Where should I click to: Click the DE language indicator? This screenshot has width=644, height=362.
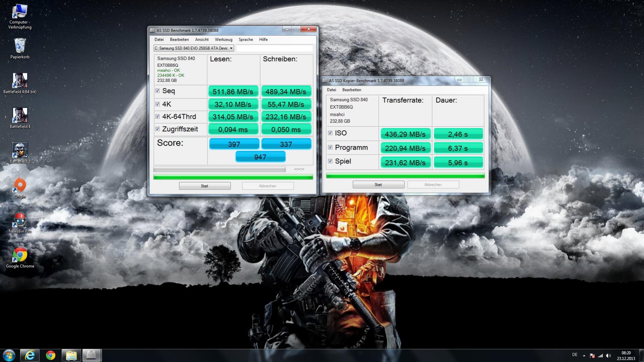[575, 355]
